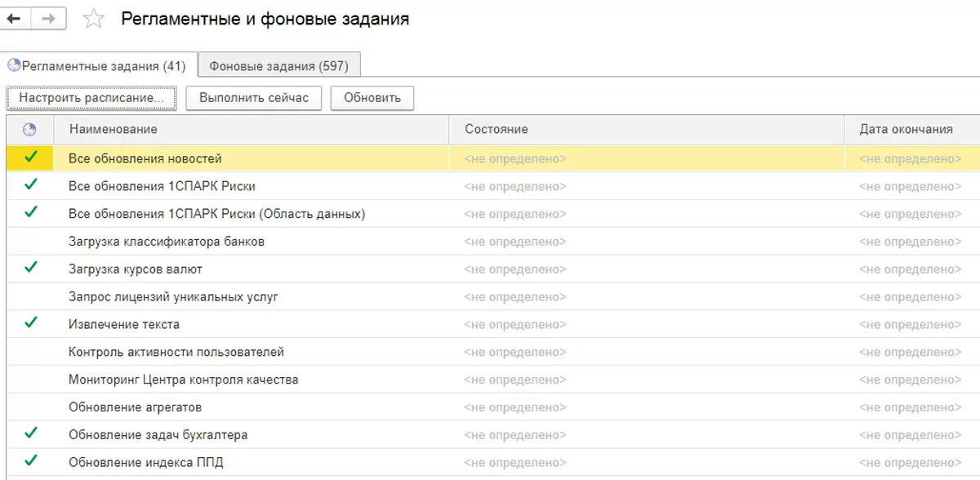980x480 pixels.
Task: Toggle checkmark for Обновление задач бухгалтера
Action: click(x=31, y=433)
